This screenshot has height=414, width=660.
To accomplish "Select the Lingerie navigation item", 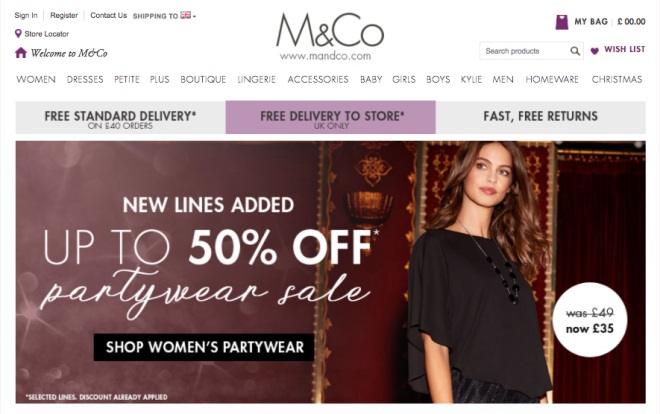I will [256, 80].
